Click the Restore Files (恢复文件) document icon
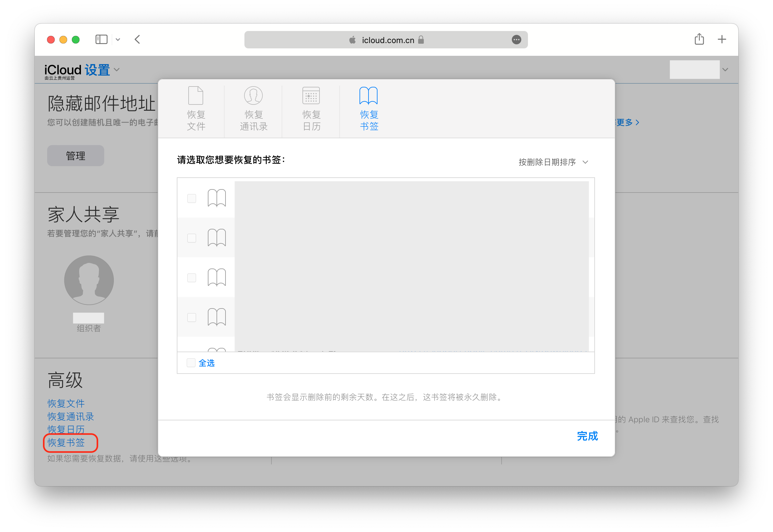Image resolution: width=773 pixels, height=532 pixels. tap(196, 96)
